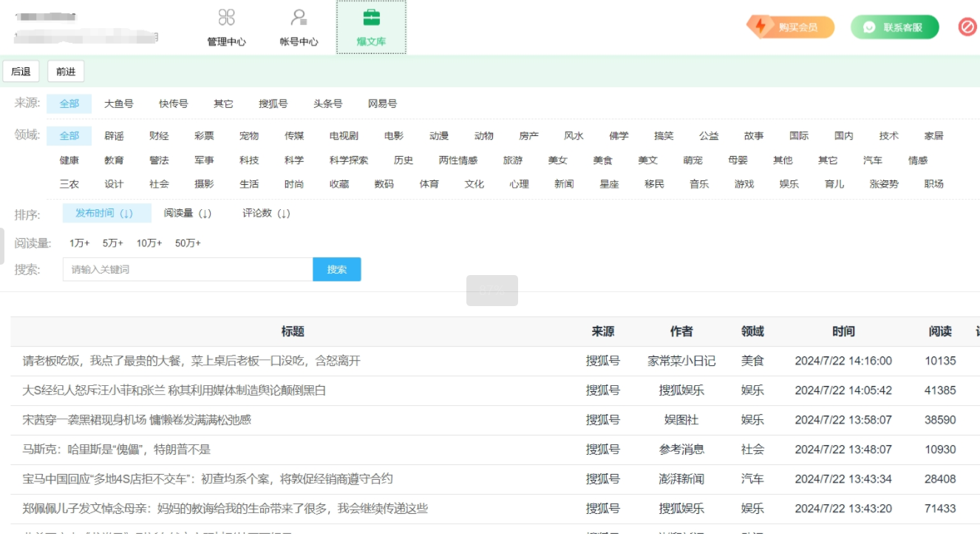Filter source by 大鱼号
Image resolution: width=980 pixels, height=556 pixels.
pyautogui.click(x=118, y=104)
